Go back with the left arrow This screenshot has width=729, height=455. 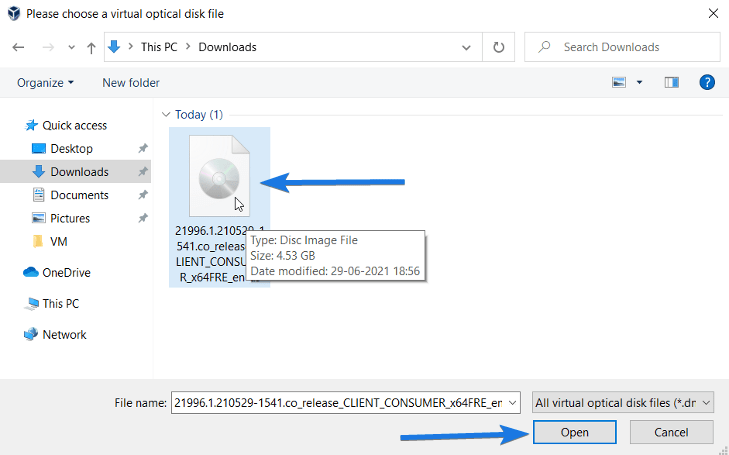18,47
